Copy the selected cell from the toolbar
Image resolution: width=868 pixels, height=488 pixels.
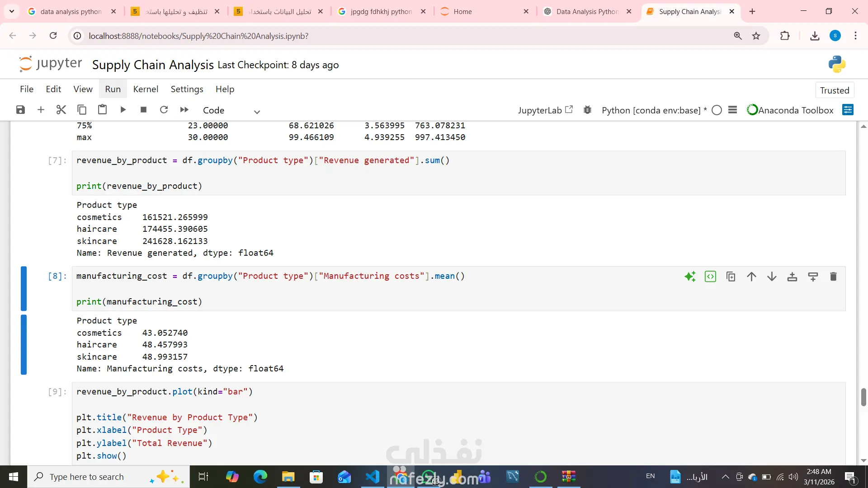click(82, 110)
